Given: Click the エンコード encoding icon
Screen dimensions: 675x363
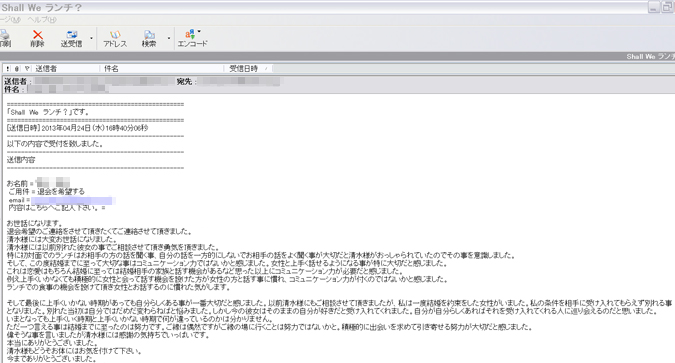Looking at the screenshot, I should 192,38.
